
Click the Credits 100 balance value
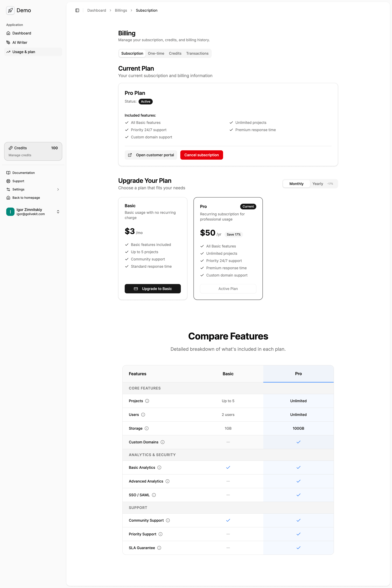[x=54, y=148]
